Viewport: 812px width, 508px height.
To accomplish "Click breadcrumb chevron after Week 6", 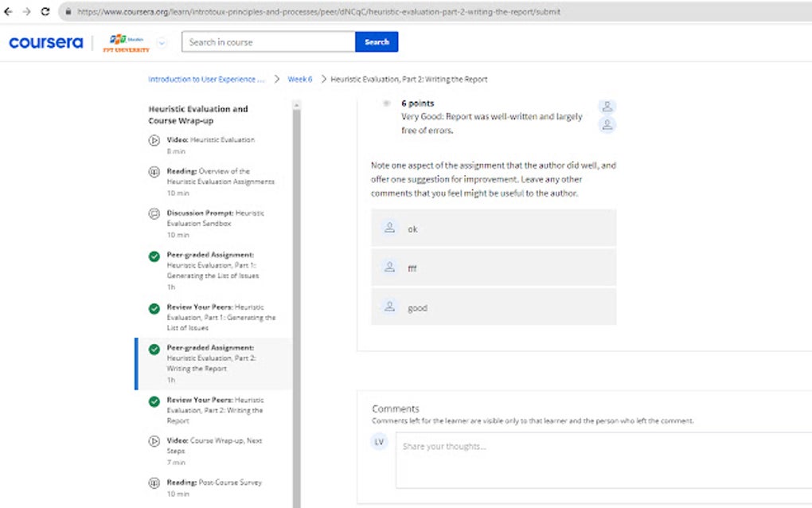I will [324, 80].
